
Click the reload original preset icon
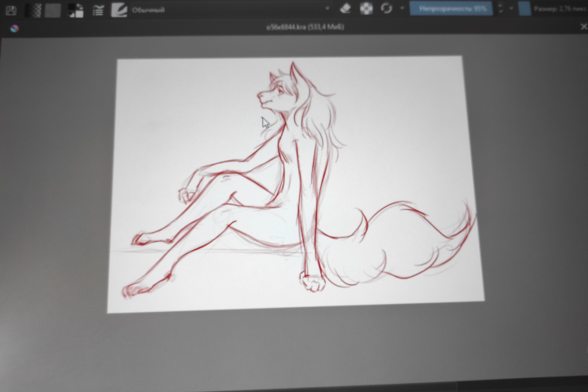(x=386, y=8)
